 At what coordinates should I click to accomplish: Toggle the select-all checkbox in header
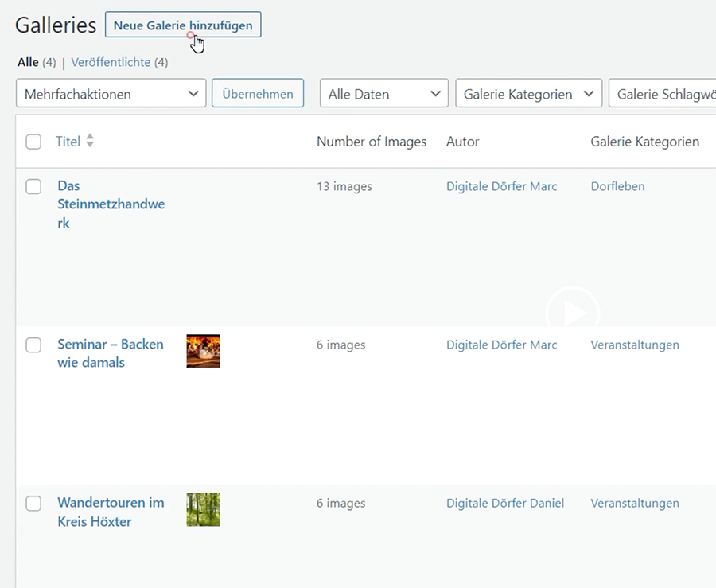pyautogui.click(x=33, y=142)
